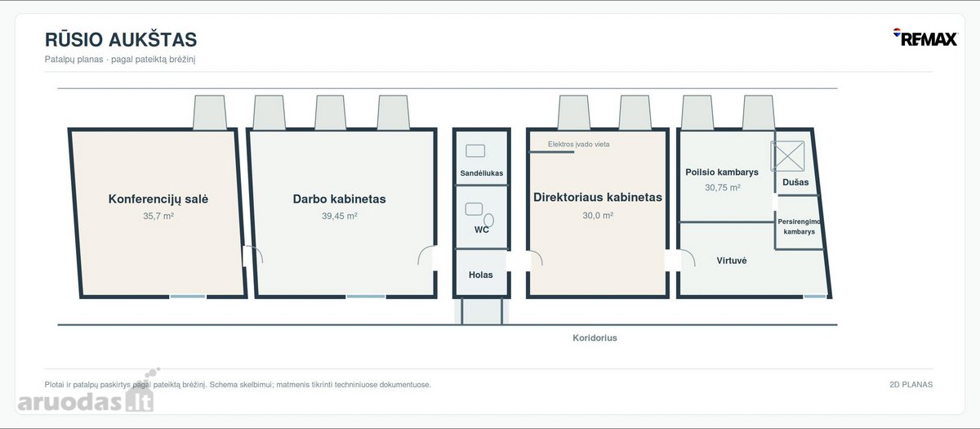Click the footer disclaimer starting 'Plotai ir patalpų'
The image size is (980, 429).
click(238, 384)
